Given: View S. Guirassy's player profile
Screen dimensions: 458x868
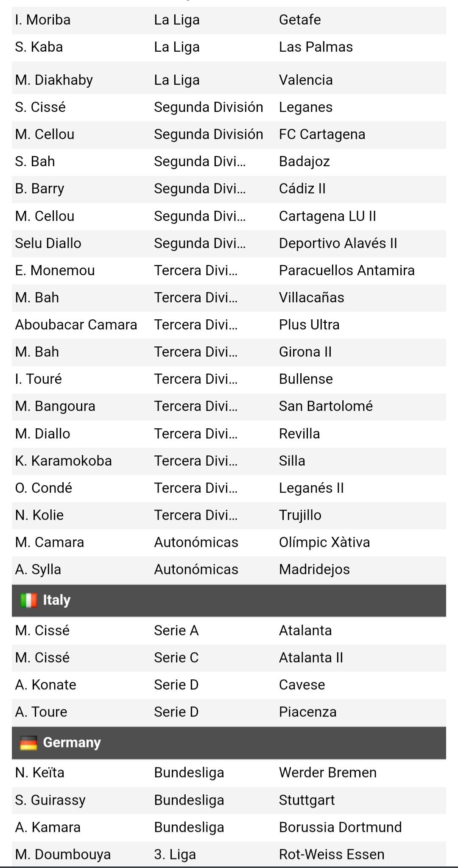Looking at the screenshot, I should [x=50, y=800].
